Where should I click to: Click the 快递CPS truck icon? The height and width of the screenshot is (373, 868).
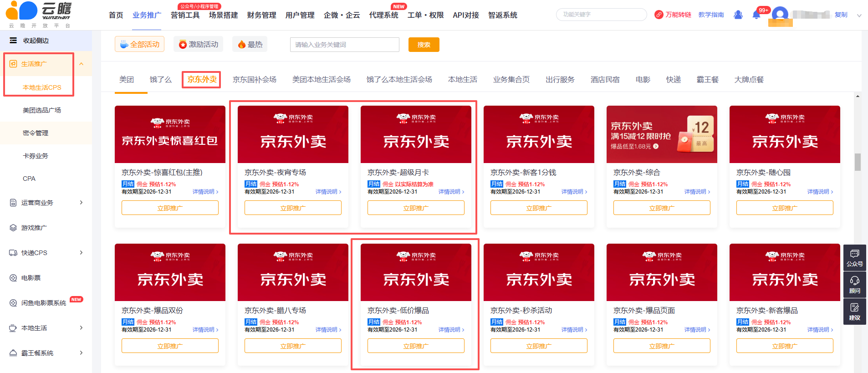(x=13, y=253)
